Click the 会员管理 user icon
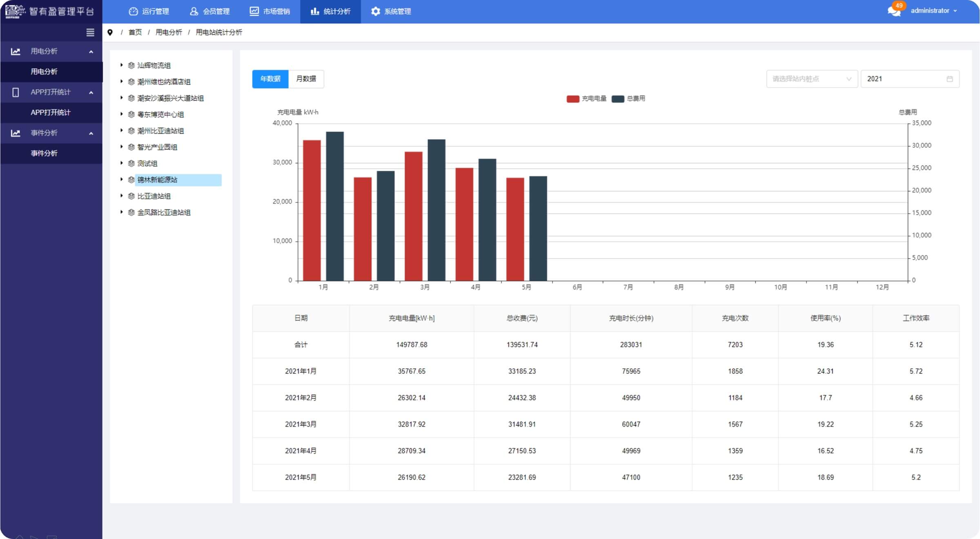 pyautogui.click(x=194, y=11)
